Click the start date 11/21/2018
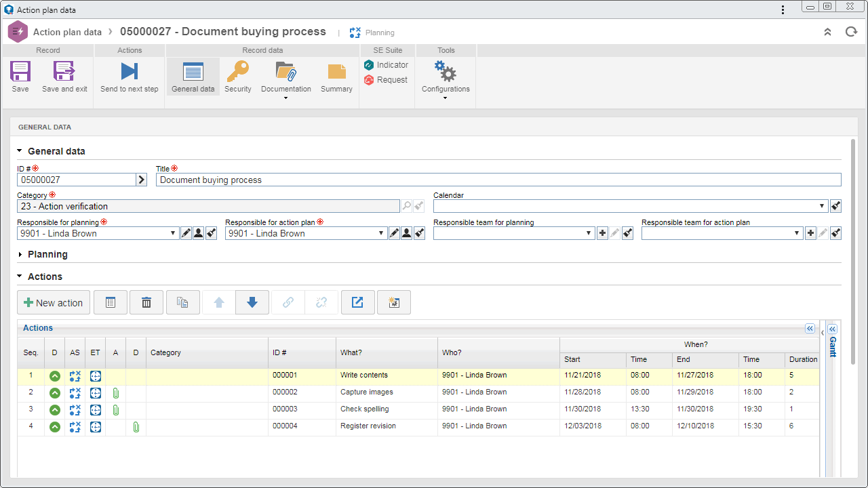 [x=583, y=375]
